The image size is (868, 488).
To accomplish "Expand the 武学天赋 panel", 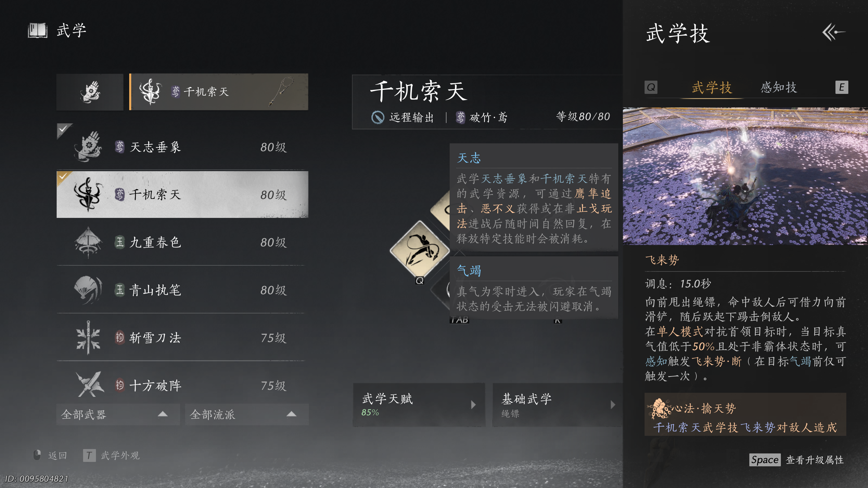I will click(x=419, y=405).
